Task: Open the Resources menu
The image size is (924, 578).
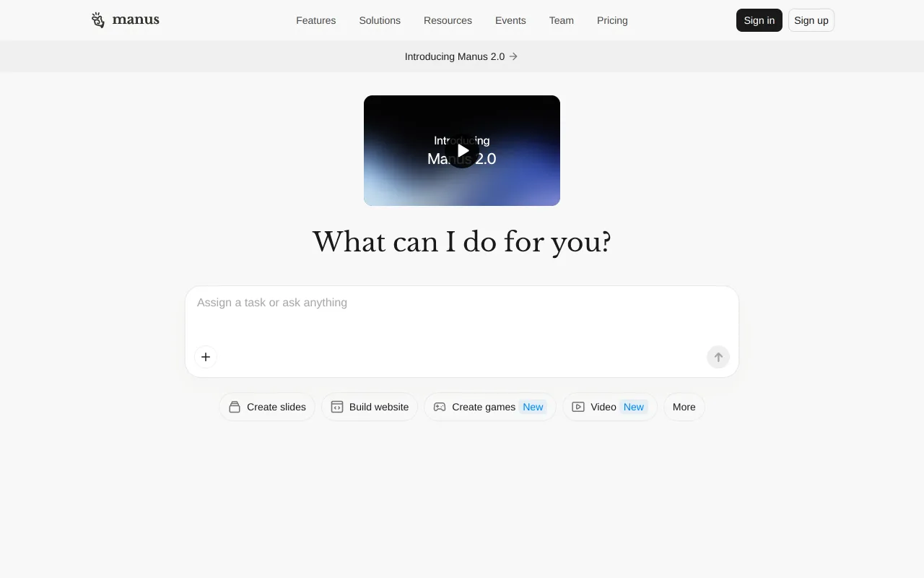Action: pos(448,20)
